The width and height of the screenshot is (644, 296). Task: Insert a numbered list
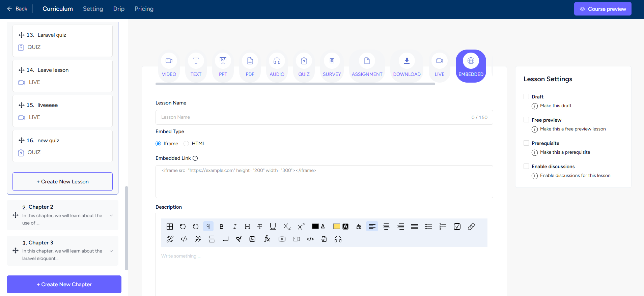click(443, 227)
